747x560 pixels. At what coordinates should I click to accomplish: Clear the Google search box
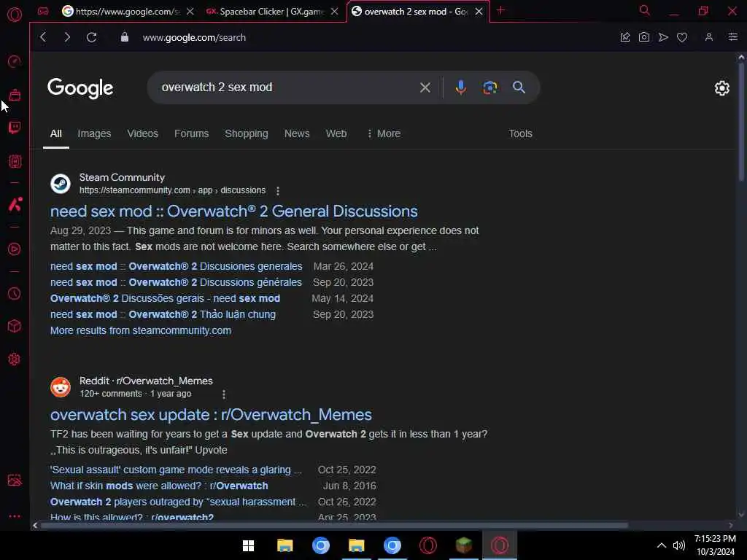click(x=425, y=87)
